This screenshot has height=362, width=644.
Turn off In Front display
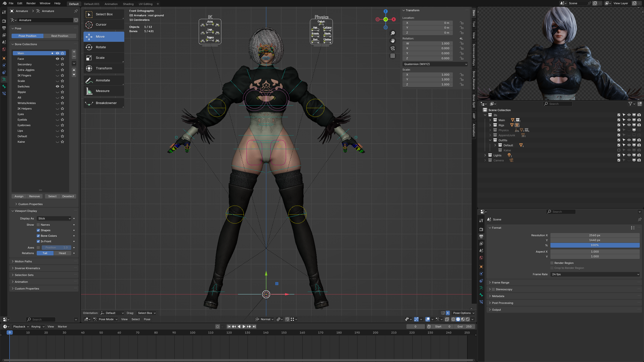click(x=38, y=241)
